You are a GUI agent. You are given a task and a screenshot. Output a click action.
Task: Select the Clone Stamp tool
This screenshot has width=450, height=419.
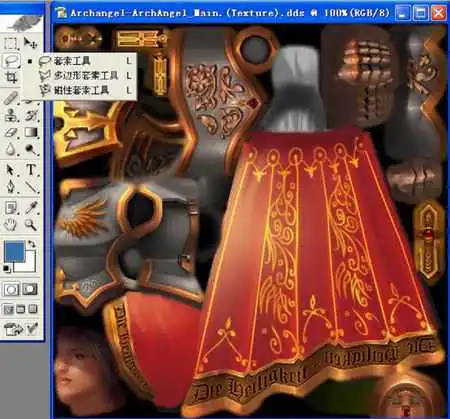11,115
